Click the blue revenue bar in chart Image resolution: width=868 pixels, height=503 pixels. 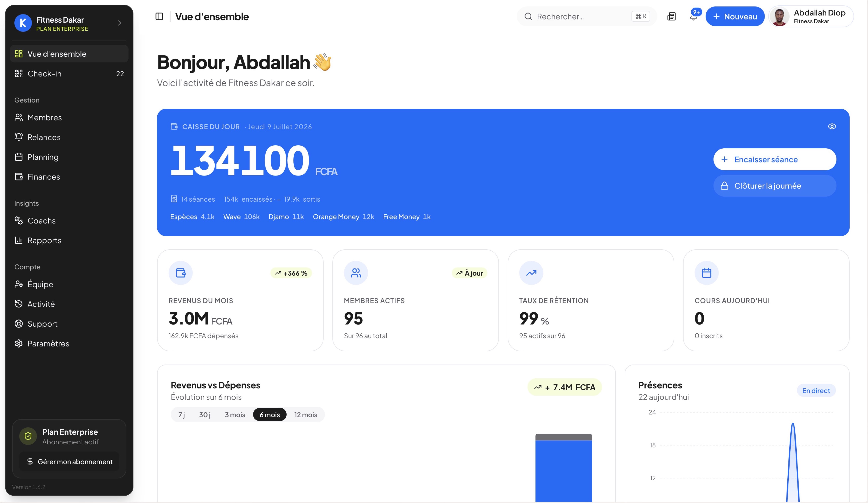click(x=564, y=471)
